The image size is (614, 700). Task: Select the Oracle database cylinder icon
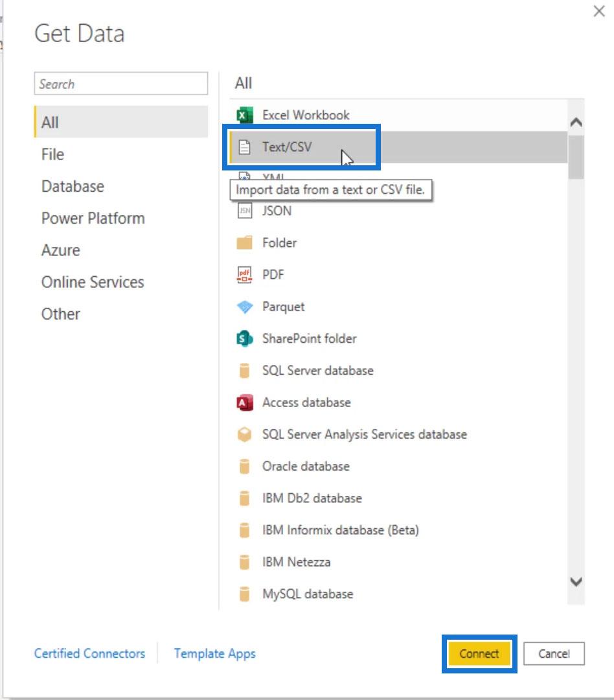pyautogui.click(x=245, y=466)
